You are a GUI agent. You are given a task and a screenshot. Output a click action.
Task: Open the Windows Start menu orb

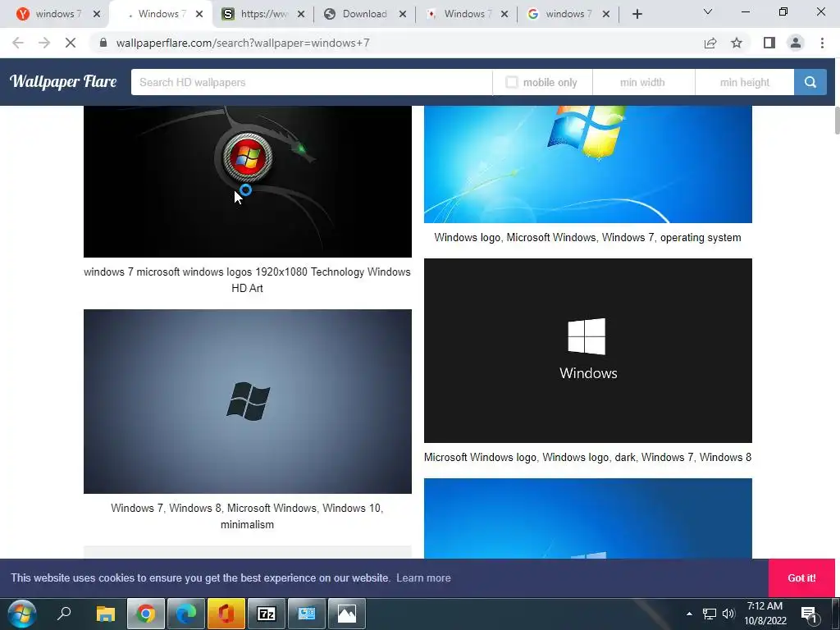click(22, 614)
